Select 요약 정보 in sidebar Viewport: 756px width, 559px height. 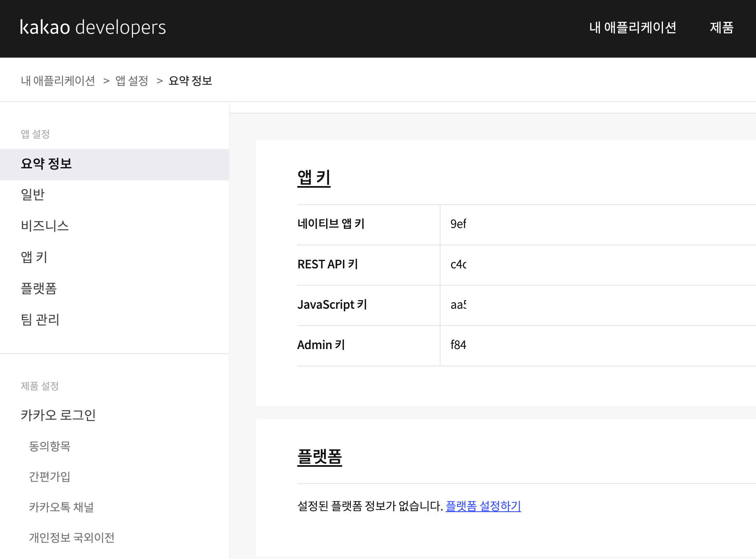(x=114, y=164)
